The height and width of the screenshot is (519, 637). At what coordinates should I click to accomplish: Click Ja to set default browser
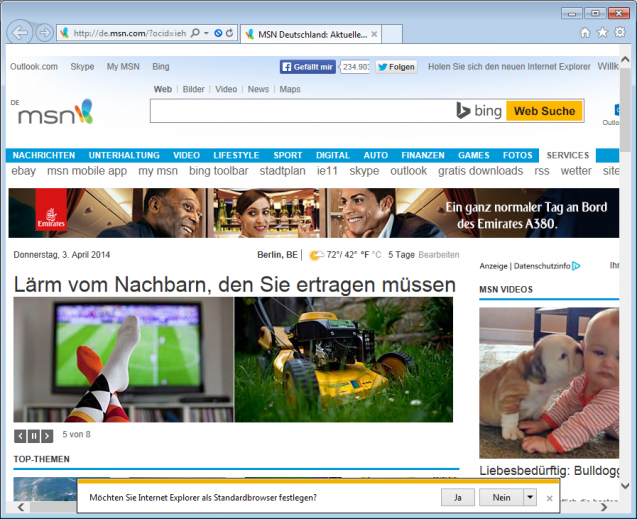click(457, 497)
